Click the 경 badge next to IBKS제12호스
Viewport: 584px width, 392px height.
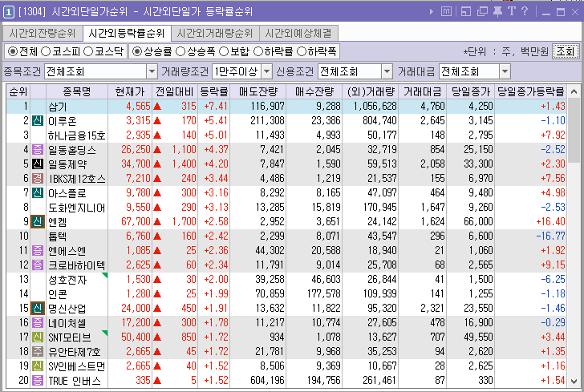click(37, 178)
